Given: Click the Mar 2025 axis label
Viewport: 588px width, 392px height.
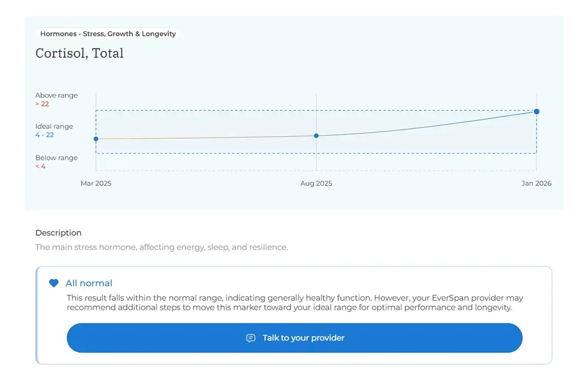Looking at the screenshot, I should 96,183.
